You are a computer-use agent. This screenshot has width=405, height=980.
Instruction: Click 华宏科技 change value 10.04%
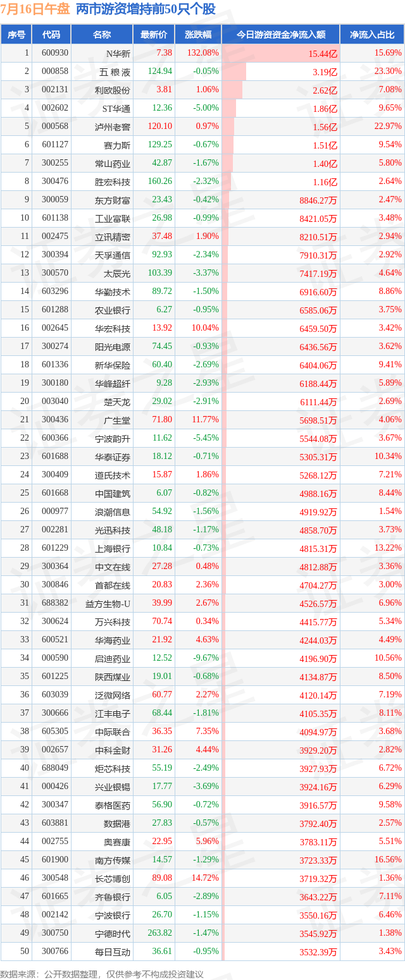point(204,328)
